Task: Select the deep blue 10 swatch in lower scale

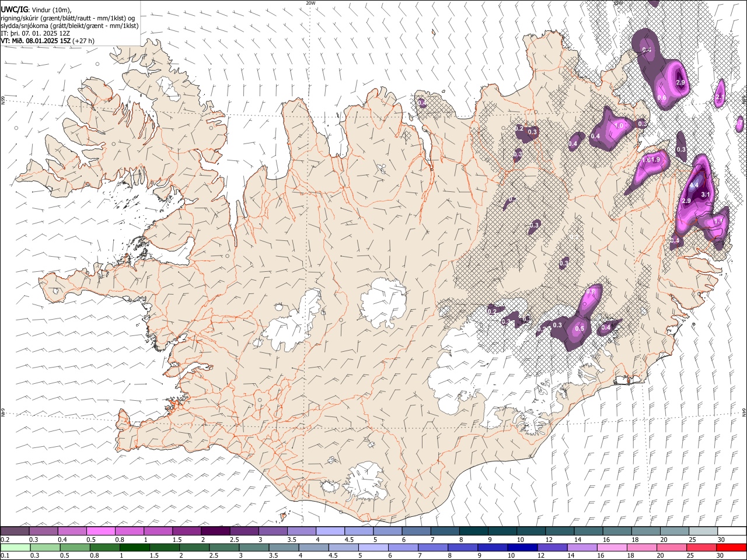Action: tap(522, 547)
